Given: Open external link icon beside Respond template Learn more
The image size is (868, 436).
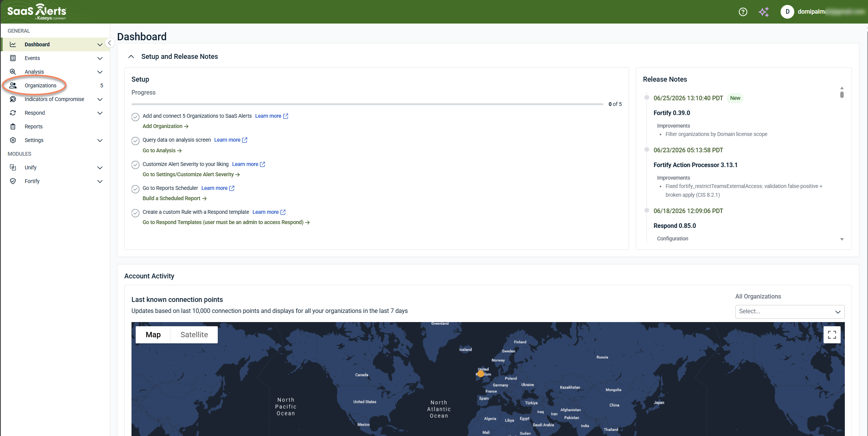Looking at the screenshot, I should (283, 212).
